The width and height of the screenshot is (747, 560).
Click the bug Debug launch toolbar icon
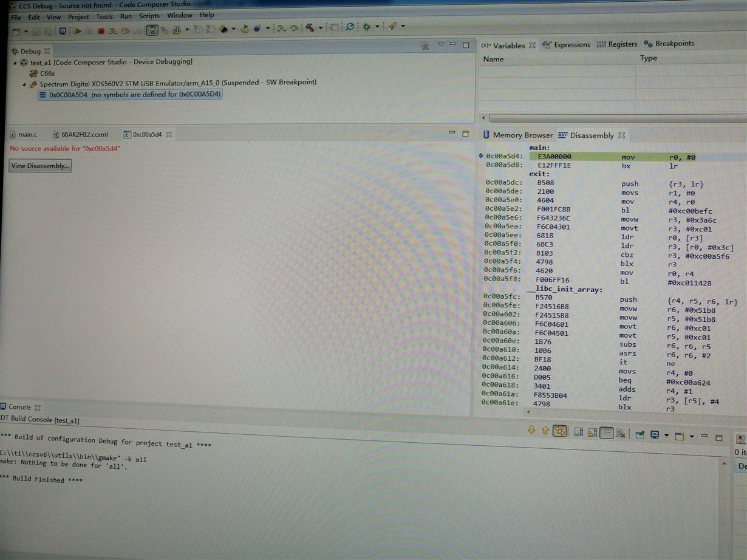coord(366,27)
